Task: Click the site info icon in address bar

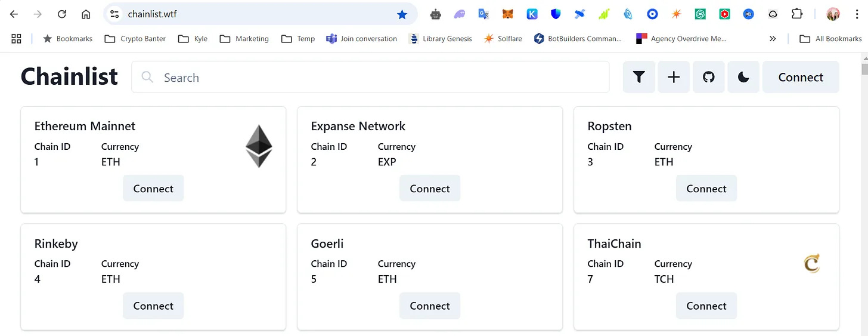Action: pos(115,14)
